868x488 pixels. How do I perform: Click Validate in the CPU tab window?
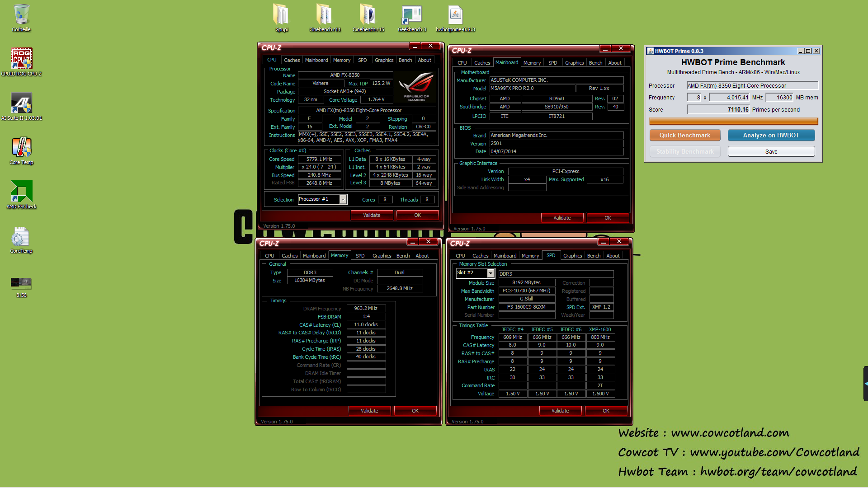point(372,215)
